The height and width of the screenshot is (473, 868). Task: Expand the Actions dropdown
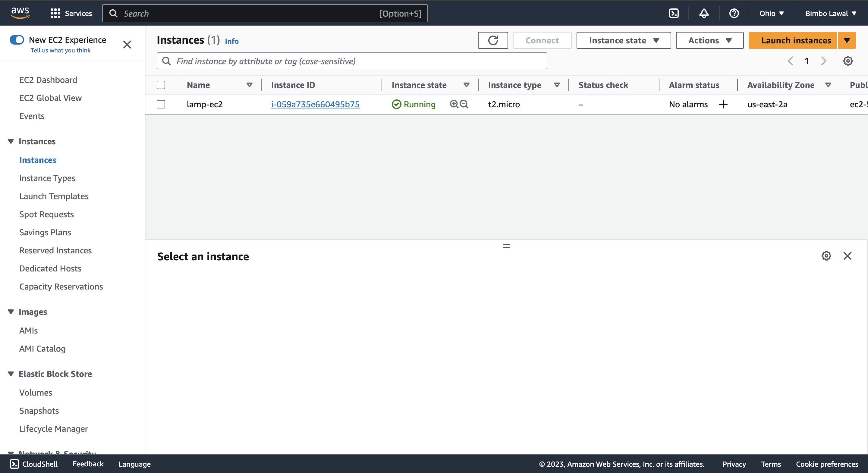pyautogui.click(x=709, y=40)
